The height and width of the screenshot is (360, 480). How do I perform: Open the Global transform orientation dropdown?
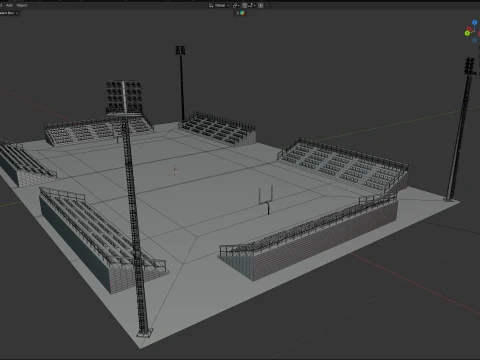[x=219, y=5]
